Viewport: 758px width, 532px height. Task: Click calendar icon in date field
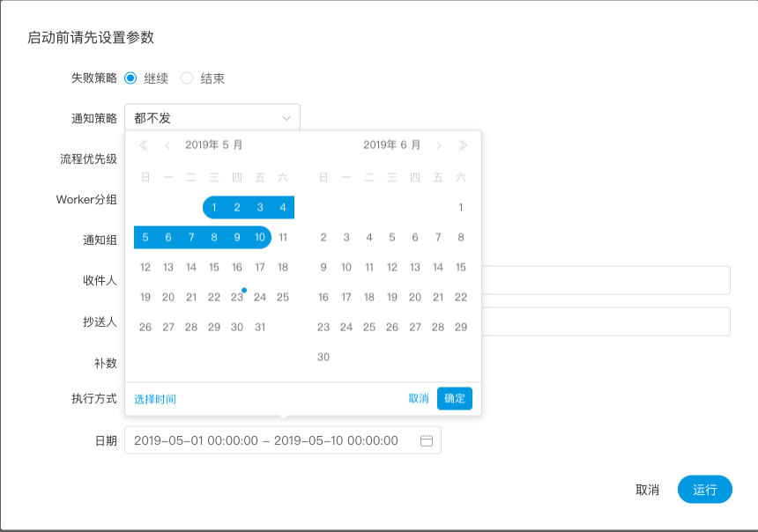(427, 440)
